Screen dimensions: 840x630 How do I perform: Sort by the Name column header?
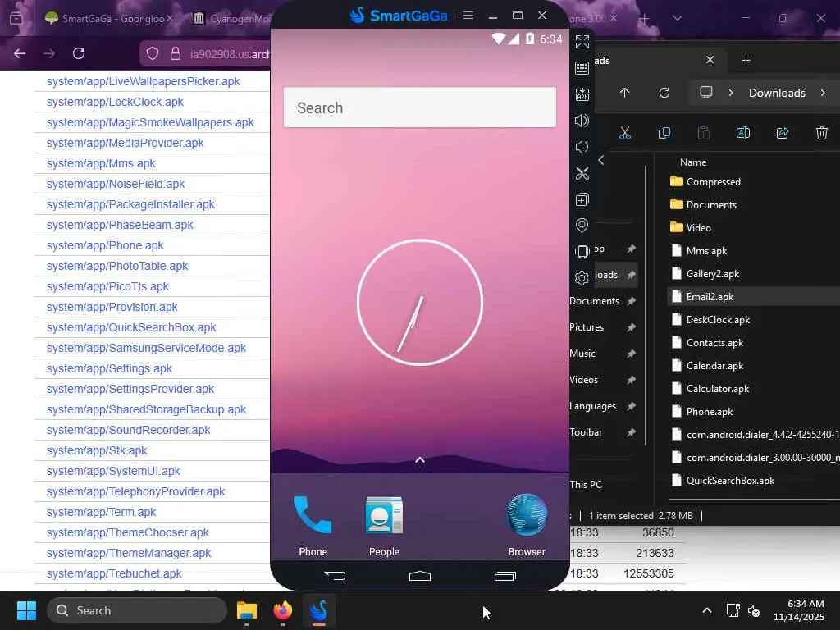693,162
